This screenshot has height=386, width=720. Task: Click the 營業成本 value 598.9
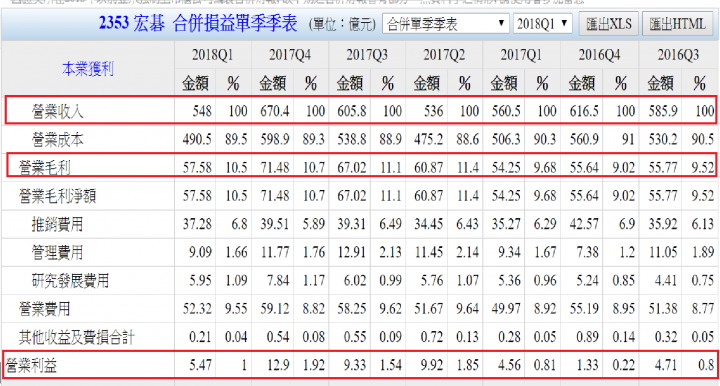(x=275, y=140)
